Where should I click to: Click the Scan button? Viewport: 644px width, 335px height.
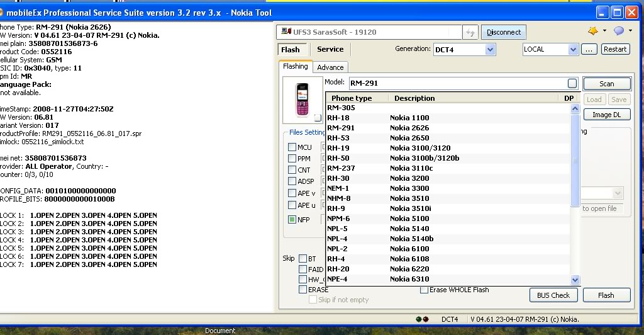(x=607, y=84)
